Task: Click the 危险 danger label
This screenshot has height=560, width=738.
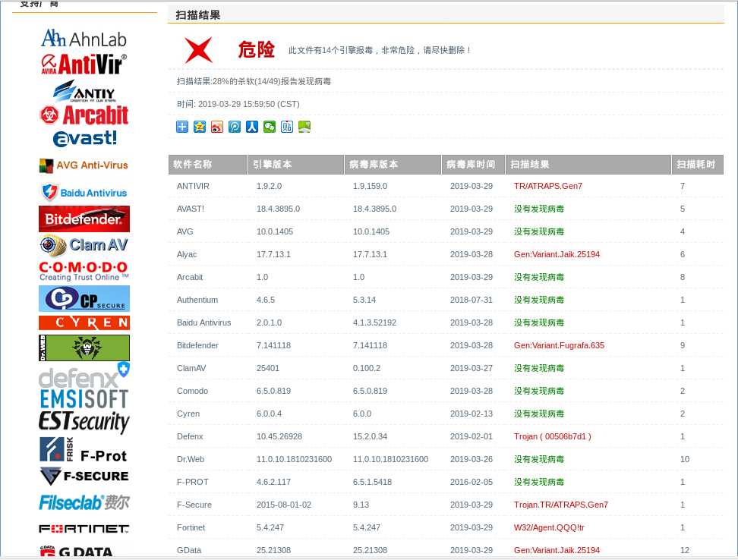Action: (256, 49)
